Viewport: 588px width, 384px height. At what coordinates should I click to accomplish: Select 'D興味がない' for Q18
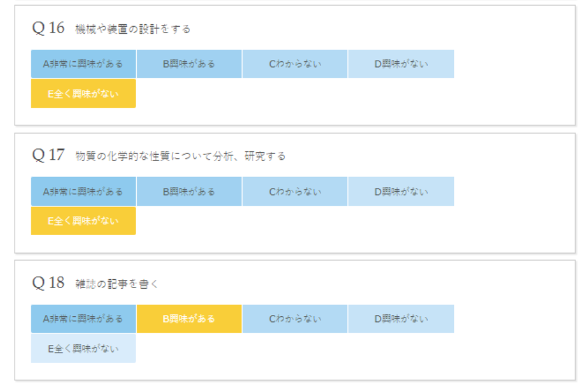(401, 318)
